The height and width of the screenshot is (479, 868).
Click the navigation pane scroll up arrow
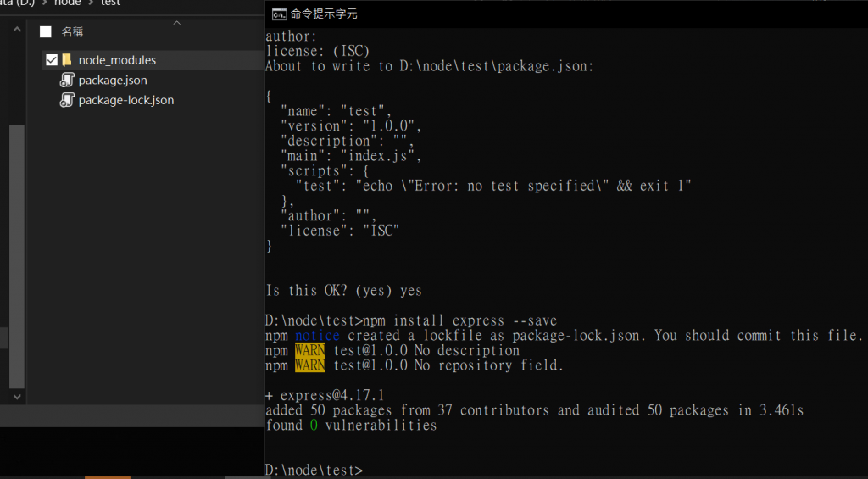click(x=17, y=30)
